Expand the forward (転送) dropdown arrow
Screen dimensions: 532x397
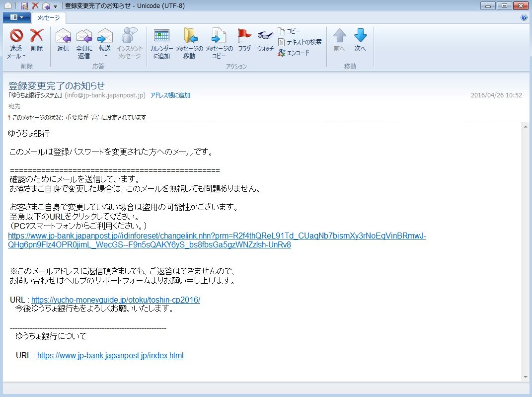point(105,56)
